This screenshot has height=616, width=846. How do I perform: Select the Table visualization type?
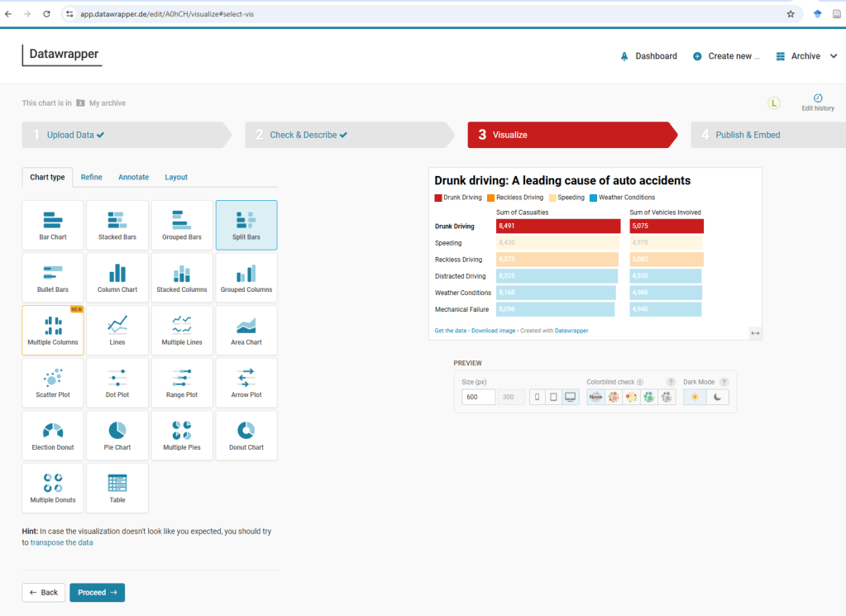click(117, 488)
